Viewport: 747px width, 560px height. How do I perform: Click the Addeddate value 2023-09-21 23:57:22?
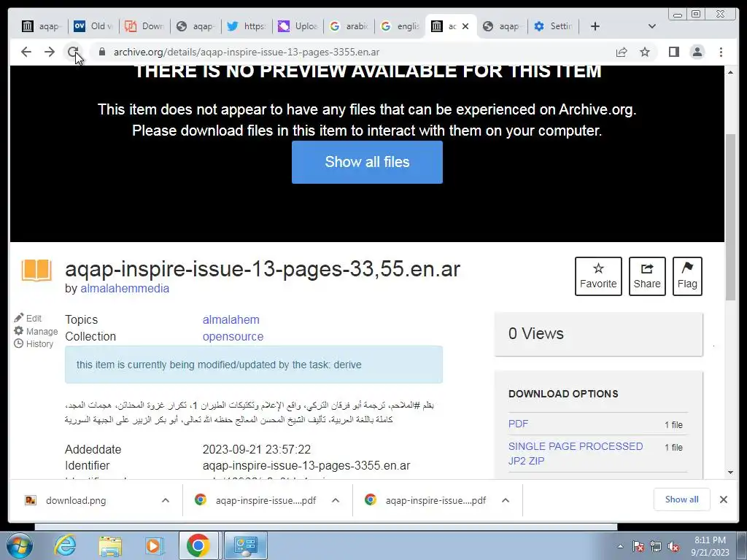pos(257,449)
